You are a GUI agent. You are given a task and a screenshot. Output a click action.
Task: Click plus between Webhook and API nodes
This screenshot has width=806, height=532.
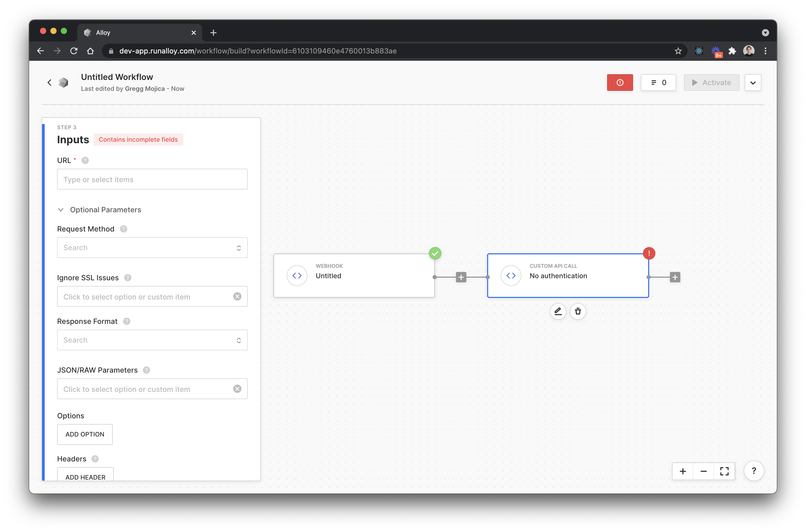tap(461, 277)
